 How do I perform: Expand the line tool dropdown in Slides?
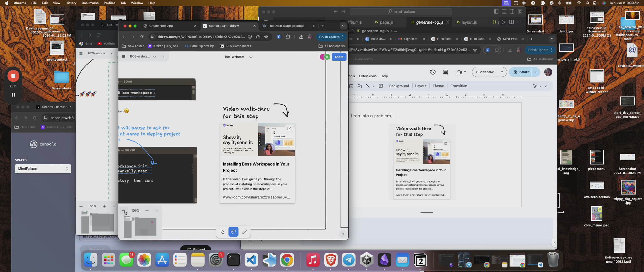click(373, 86)
